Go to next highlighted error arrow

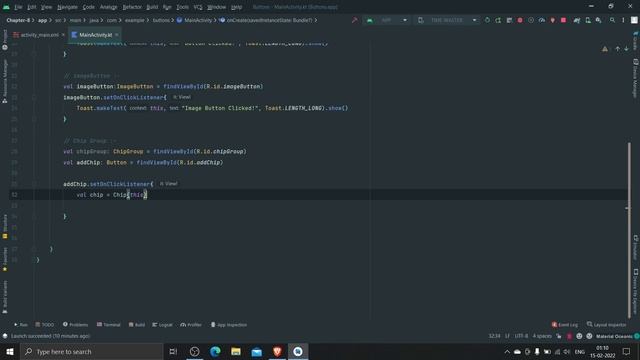pos(626,49)
